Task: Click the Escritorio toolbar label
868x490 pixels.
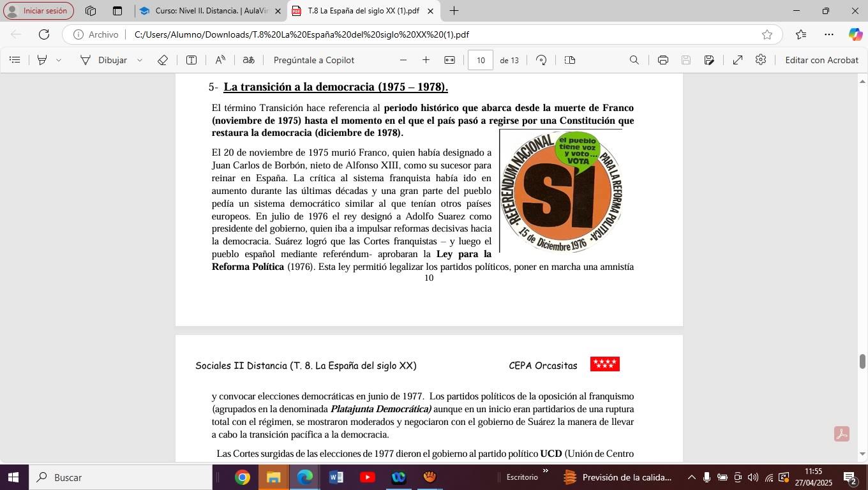Action: (x=522, y=477)
